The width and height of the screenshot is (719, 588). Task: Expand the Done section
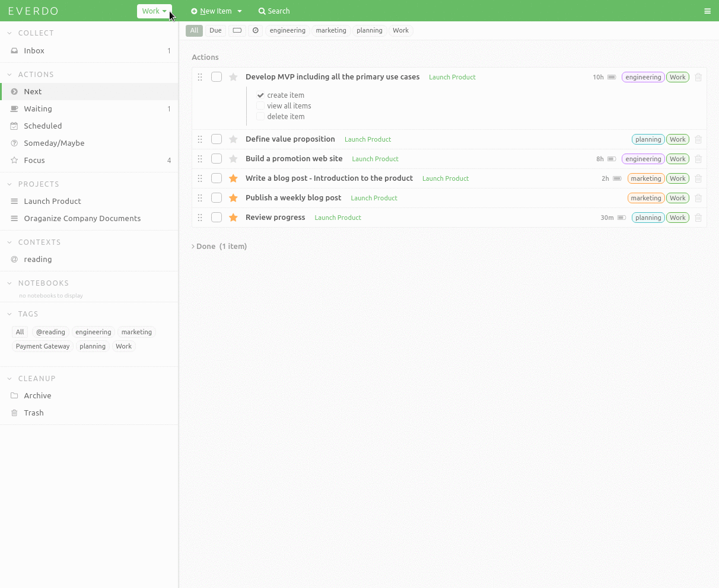click(x=219, y=246)
